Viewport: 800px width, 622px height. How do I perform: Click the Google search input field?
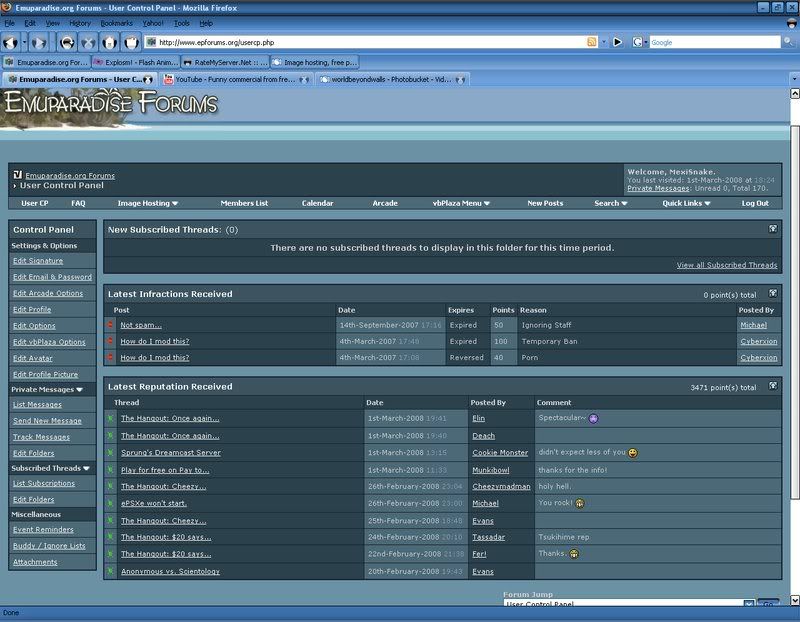point(715,42)
